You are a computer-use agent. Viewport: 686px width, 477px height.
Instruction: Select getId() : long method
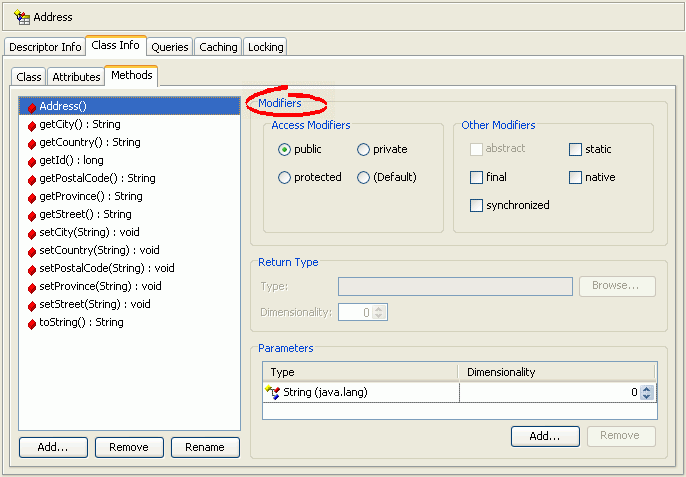pos(130,160)
